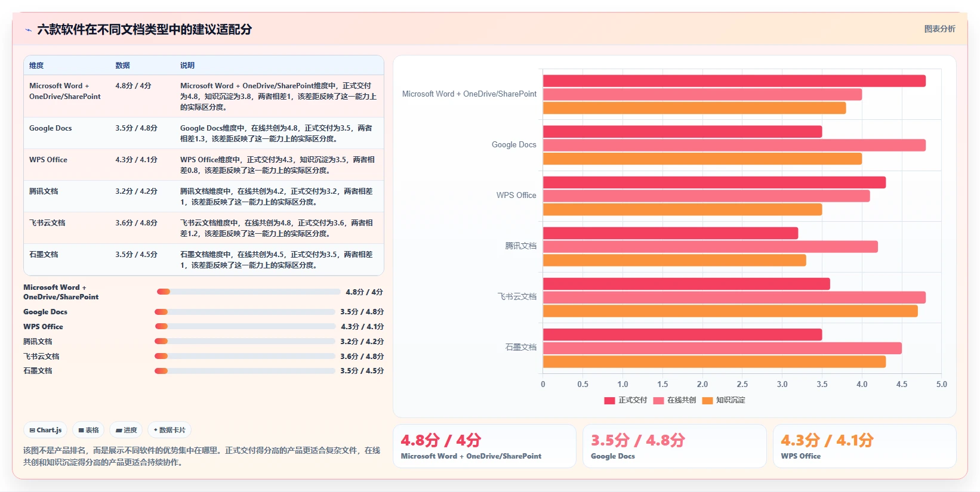Click the card title 六款软件在不同文档类型中的建议适配分

click(x=144, y=30)
